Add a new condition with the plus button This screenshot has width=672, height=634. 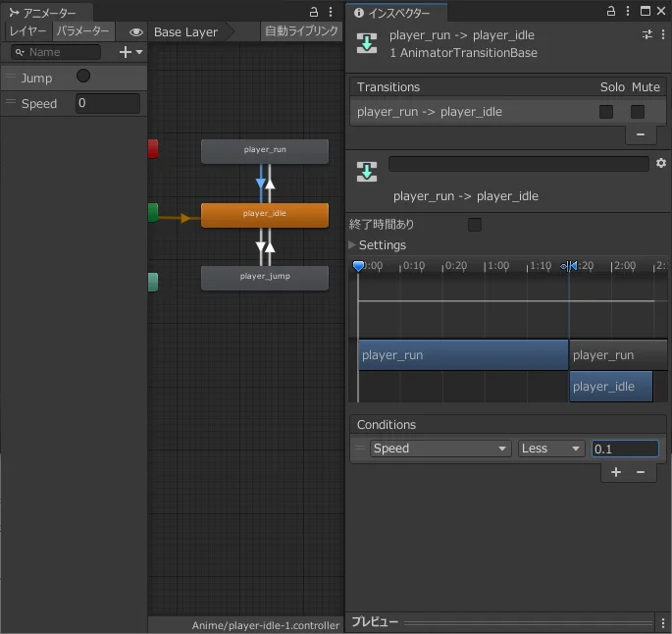[616, 472]
